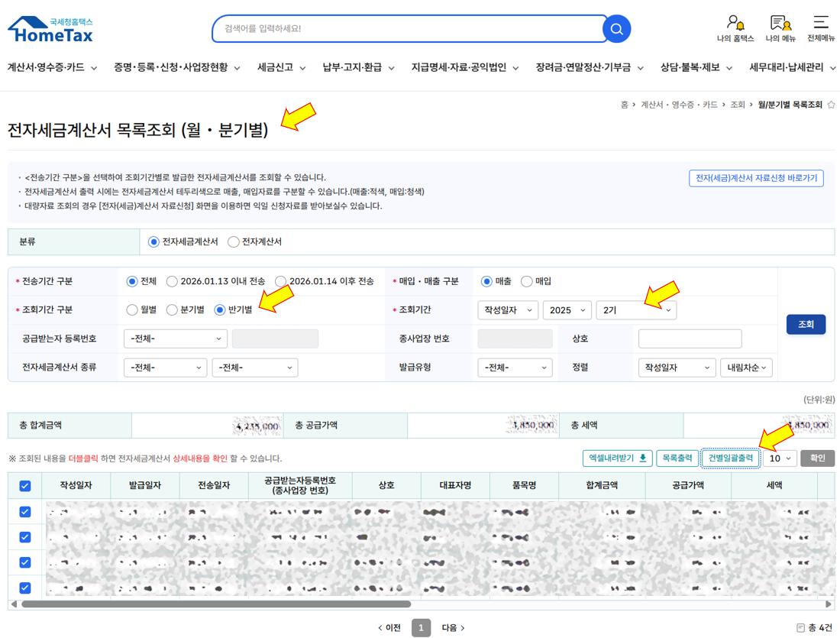Screen dimensions: 840x638
Task: Click page number 1
Action: tap(421, 628)
